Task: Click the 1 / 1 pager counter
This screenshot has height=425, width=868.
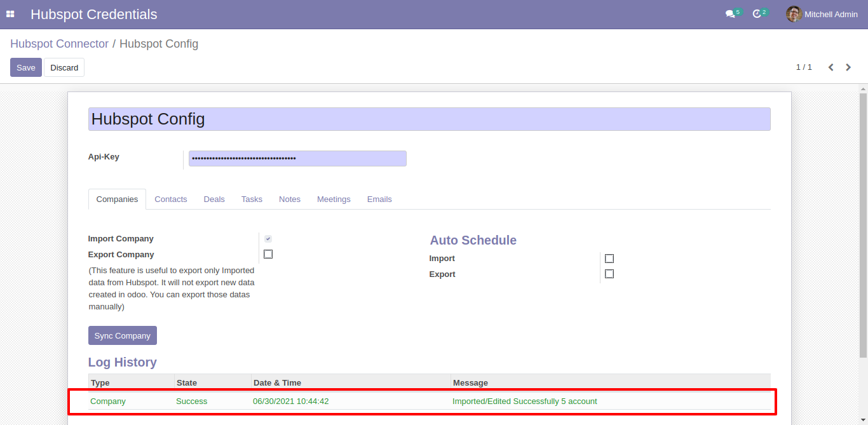Action: 804,67
